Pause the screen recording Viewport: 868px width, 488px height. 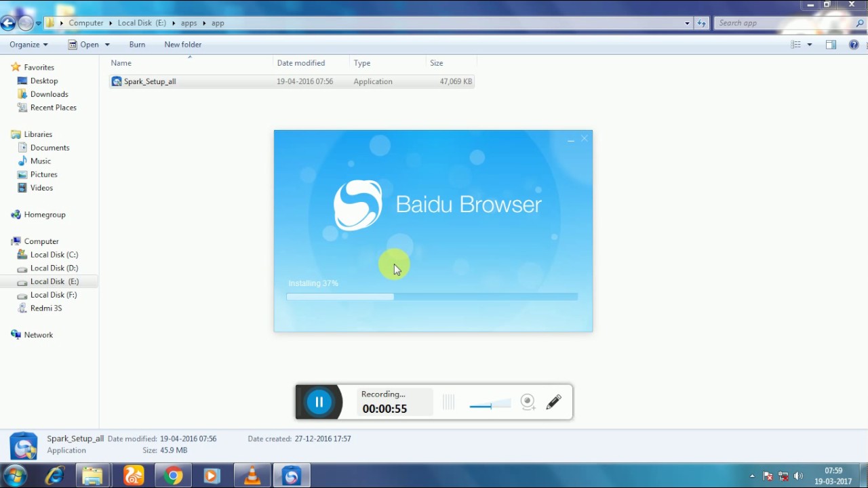coord(319,402)
